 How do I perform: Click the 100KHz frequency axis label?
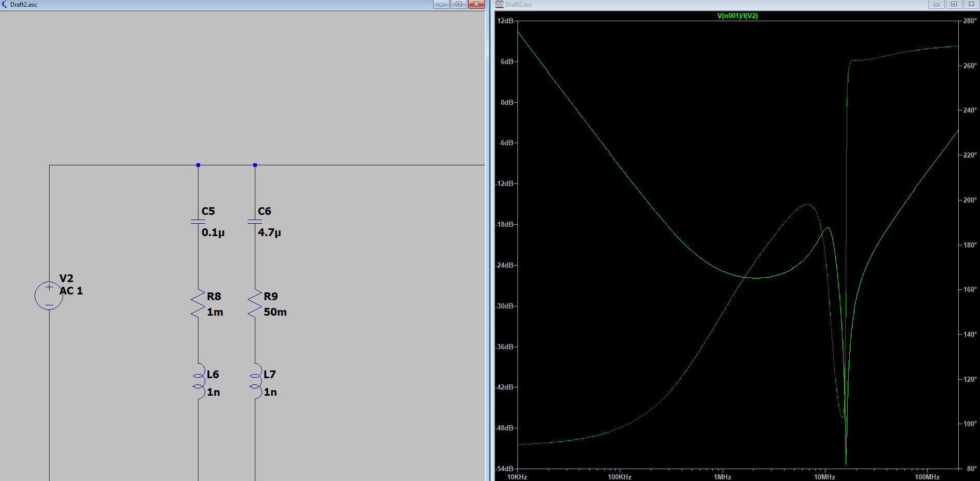click(620, 477)
